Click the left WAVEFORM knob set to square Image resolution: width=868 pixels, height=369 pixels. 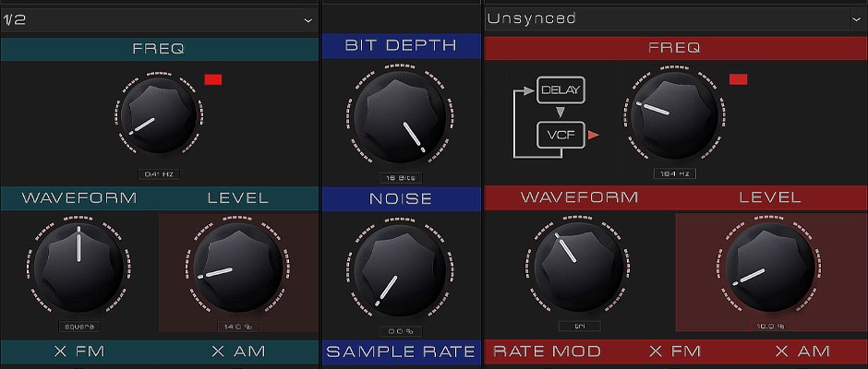point(78,269)
